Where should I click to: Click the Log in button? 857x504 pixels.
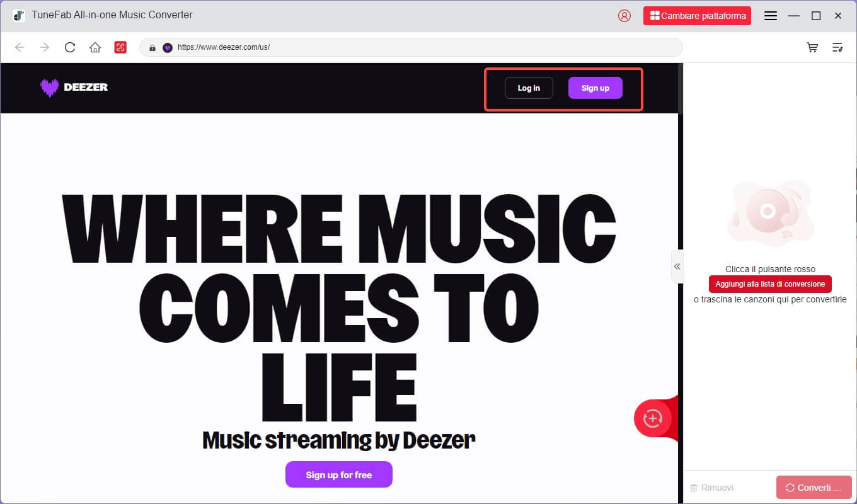(529, 88)
